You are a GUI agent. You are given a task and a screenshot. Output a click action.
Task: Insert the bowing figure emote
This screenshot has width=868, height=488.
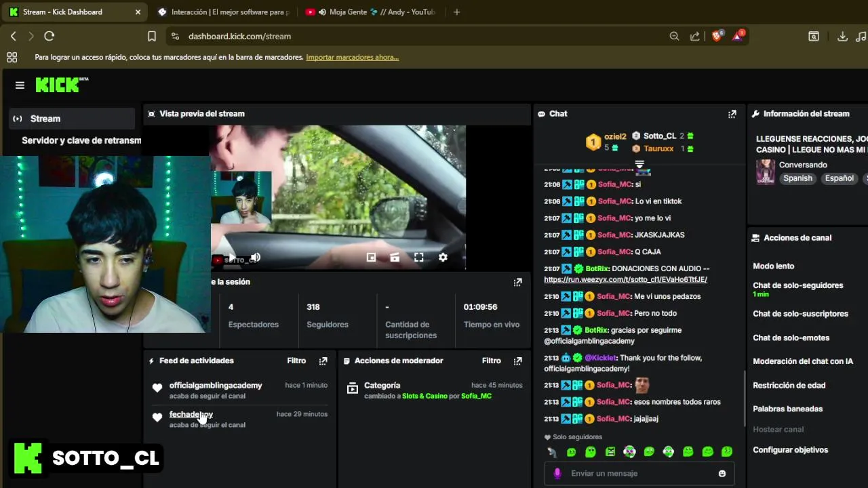click(552, 452)
